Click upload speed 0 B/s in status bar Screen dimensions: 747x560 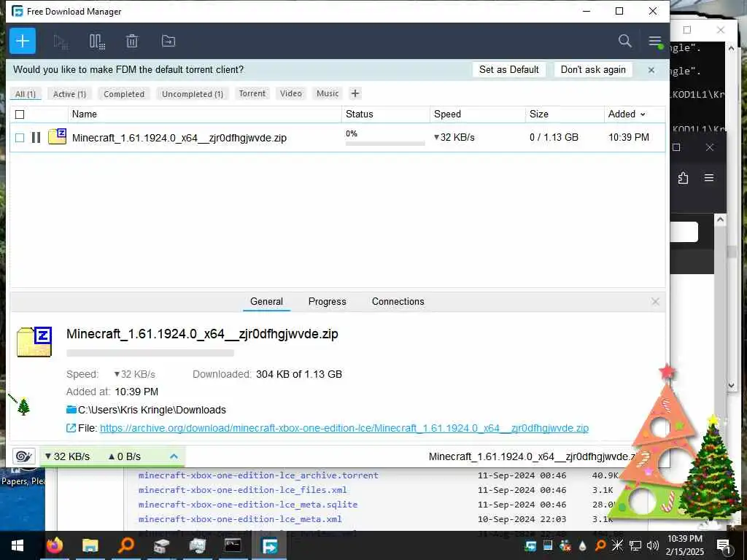124,456
